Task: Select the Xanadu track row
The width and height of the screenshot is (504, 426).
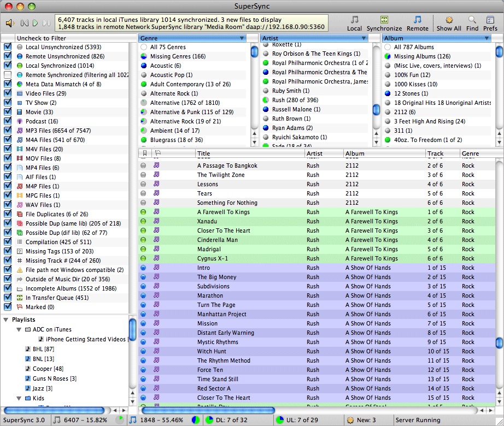Action: point(317,221)
